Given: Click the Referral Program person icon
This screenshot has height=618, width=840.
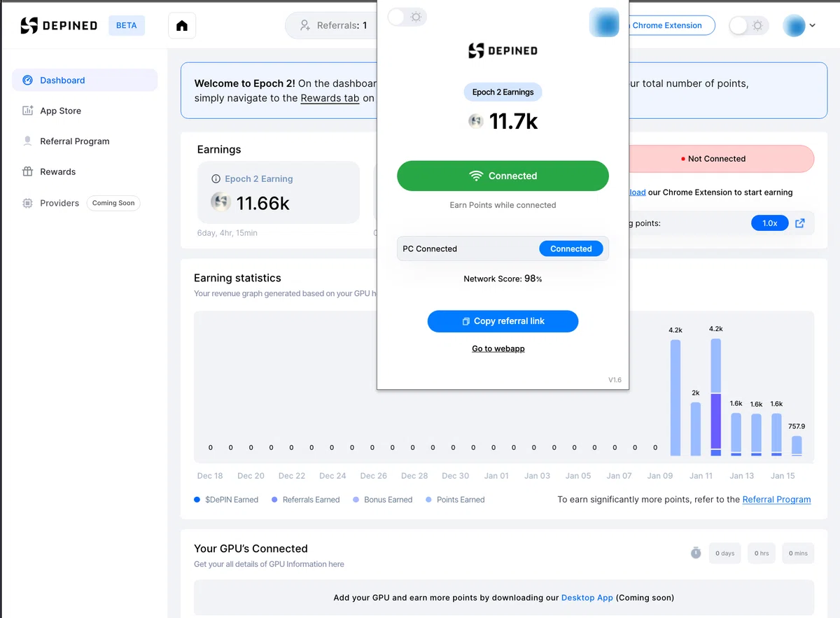Looking at the screenshot, I should tap(27, 141).
